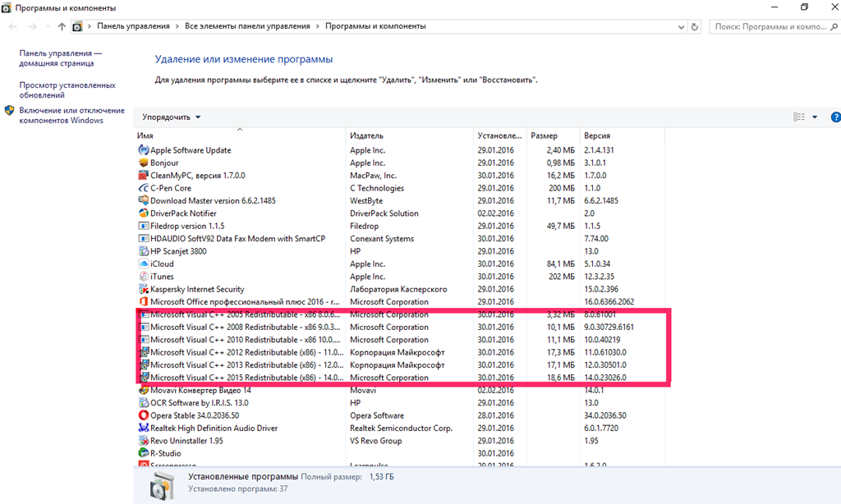The width and height of the screenshot is (841, 504).
Task: Click the C-Pen Core program icon
Action: click(143, 188)
